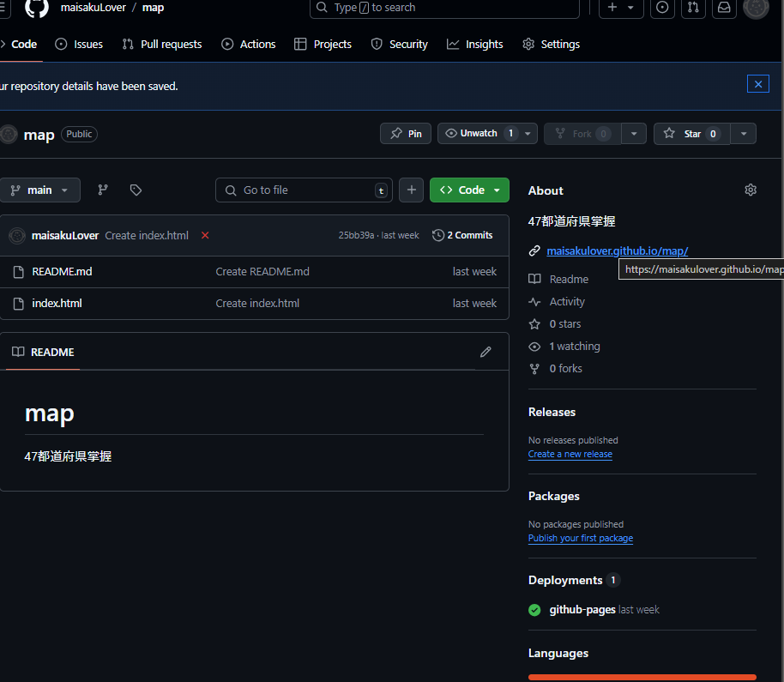
Task: Open the Star lists dropdown arrow
Action: coord(744,134)
